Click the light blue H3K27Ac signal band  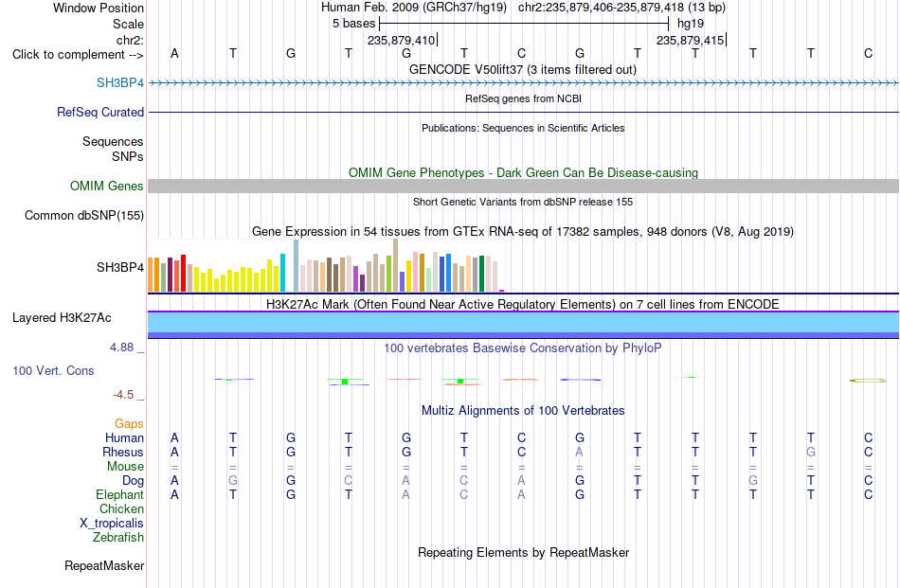click(523, 322)
